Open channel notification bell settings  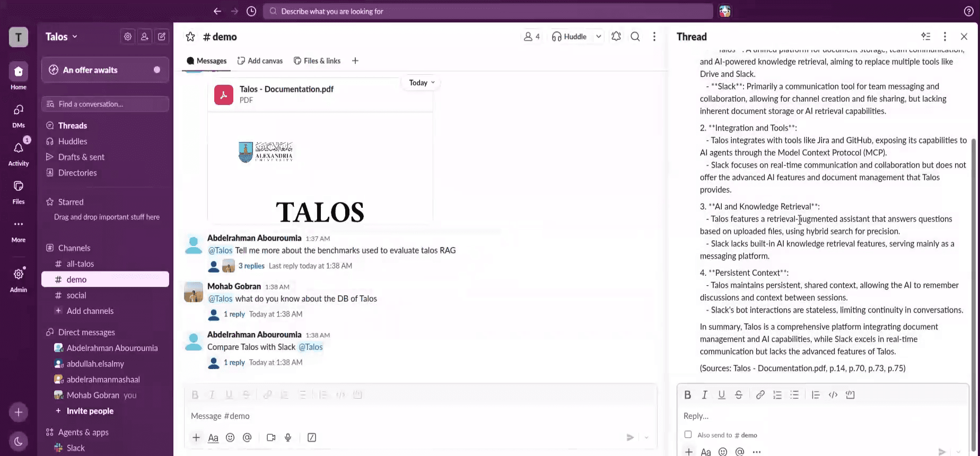tap(616, 37)
